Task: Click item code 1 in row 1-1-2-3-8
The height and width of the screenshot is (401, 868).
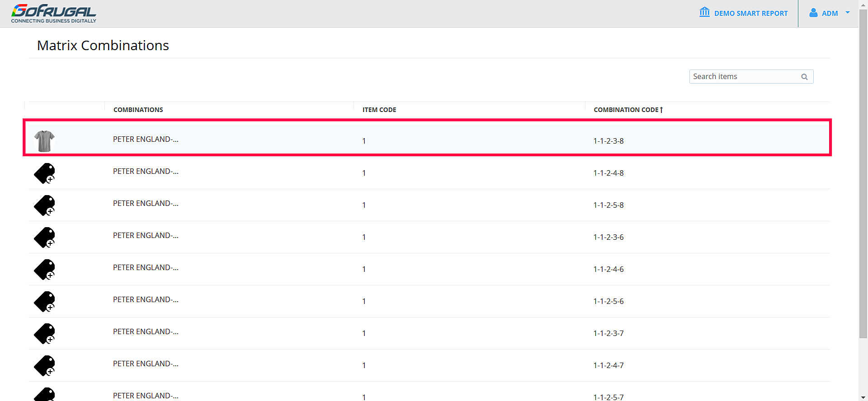Action: [x=364, y=141]
